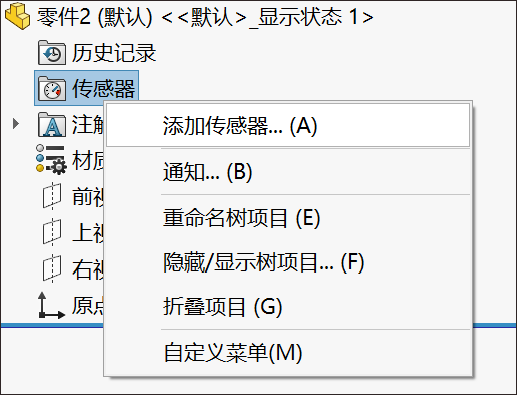Click the material settings gear icon

coord(51,160)
